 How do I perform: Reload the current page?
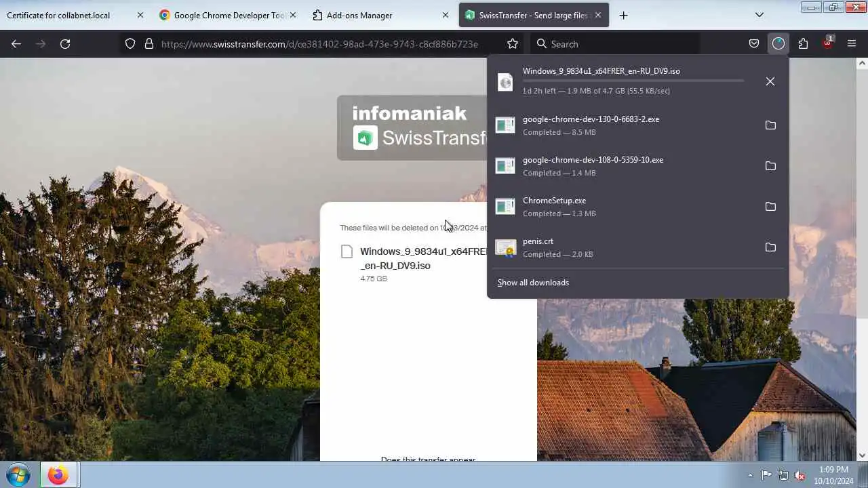coord(65,44)
